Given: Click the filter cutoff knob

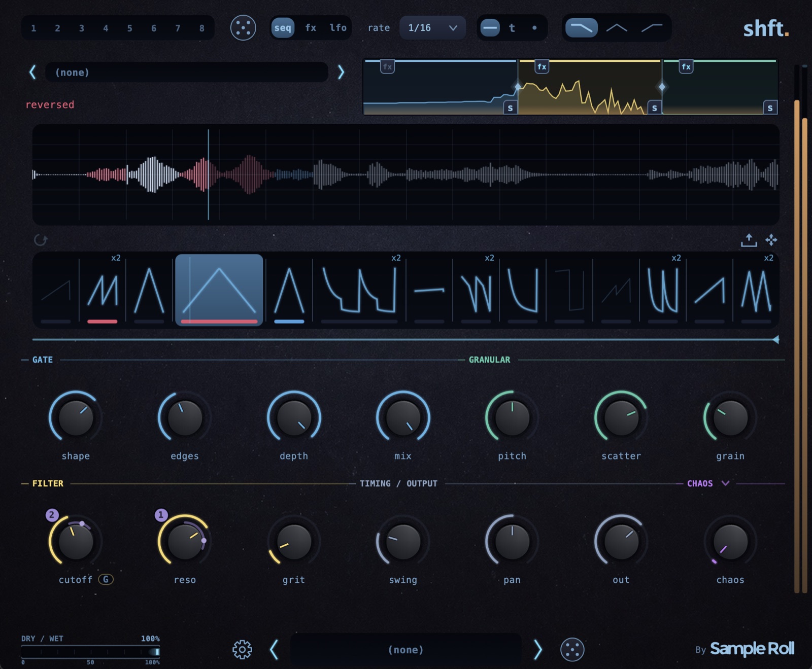Looking at the screenshot, I should [76, 542].
